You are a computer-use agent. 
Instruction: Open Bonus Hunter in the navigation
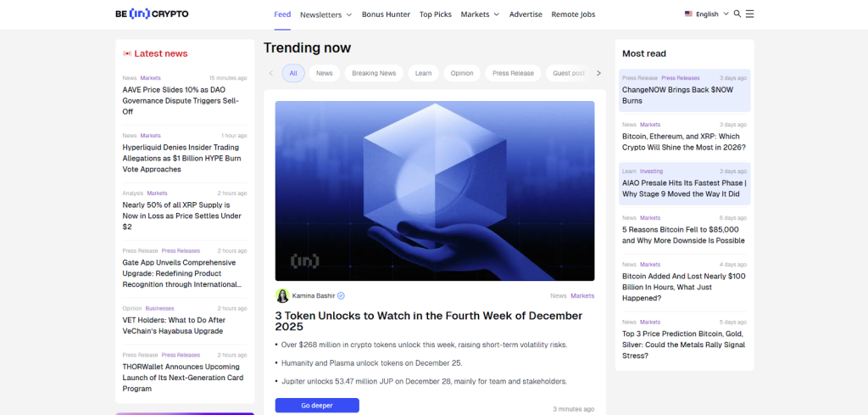(386, 14)
